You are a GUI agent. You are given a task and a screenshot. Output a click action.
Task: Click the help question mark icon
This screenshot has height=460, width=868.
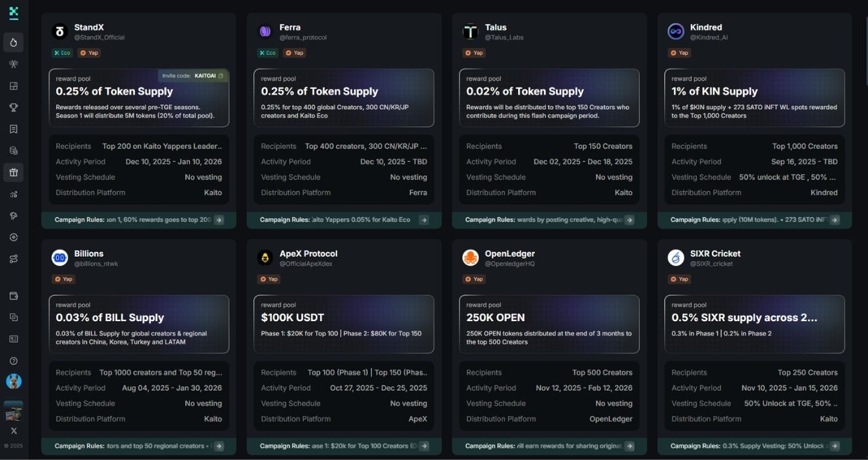click(14, 361)
